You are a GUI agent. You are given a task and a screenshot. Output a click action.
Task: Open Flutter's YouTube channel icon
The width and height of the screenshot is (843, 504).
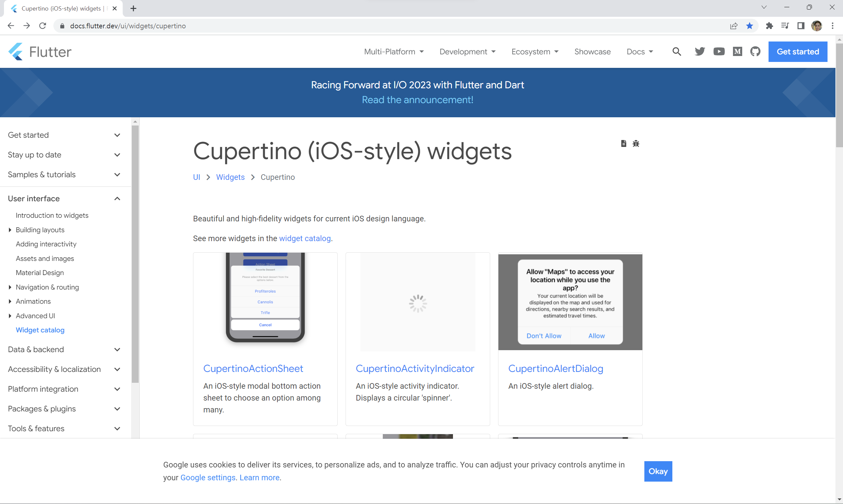pos(719,52)
